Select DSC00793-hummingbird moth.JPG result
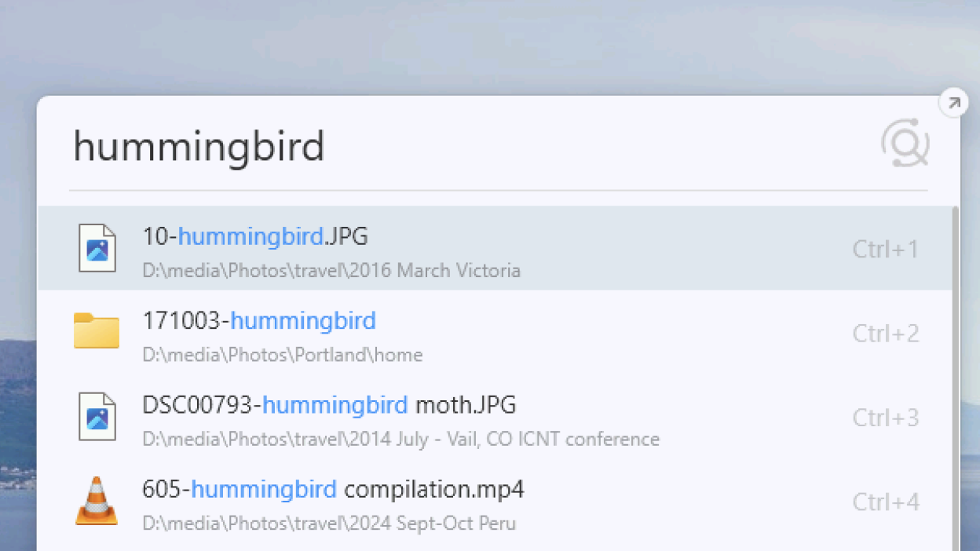Image resolution: width=980 pixels, height=551 pixels. point(329,405)
